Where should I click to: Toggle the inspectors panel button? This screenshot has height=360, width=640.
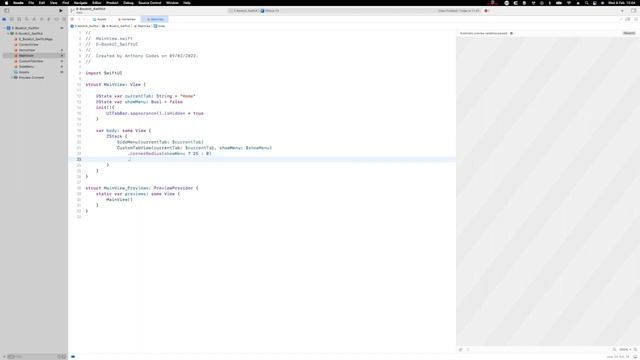[633, 11]
